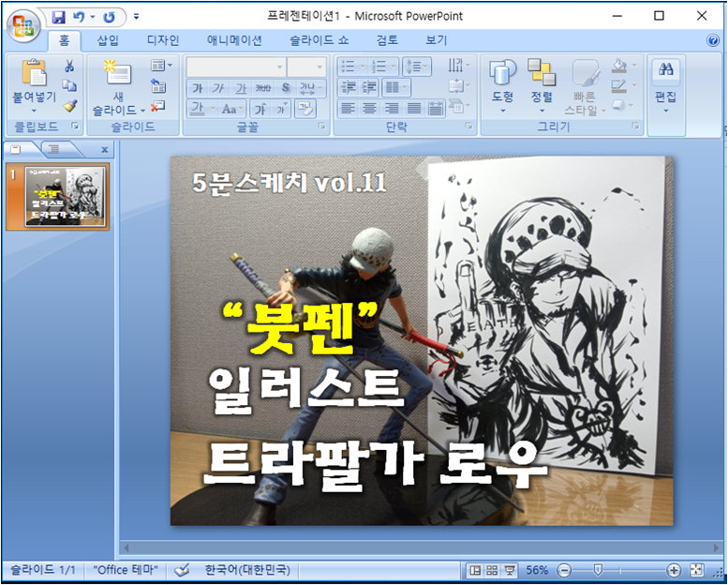
Task: Toggle text shadow S button
Action: click(x=285, y=88)
